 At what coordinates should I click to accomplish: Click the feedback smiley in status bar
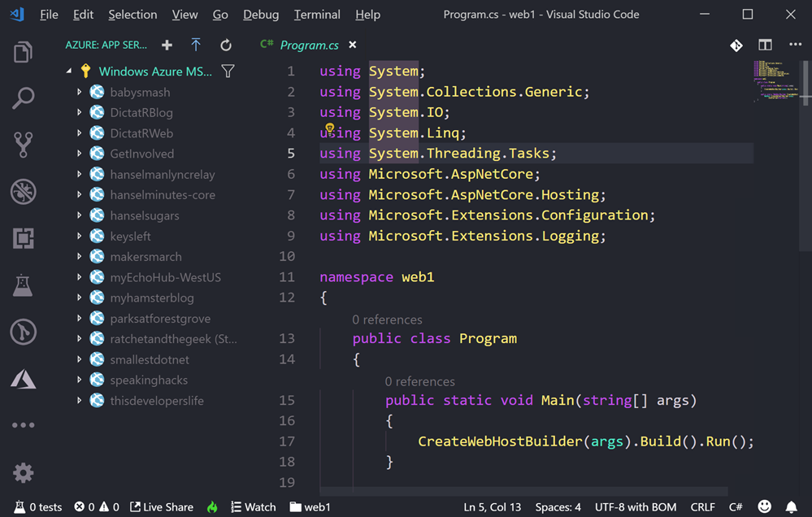[764, 506]
